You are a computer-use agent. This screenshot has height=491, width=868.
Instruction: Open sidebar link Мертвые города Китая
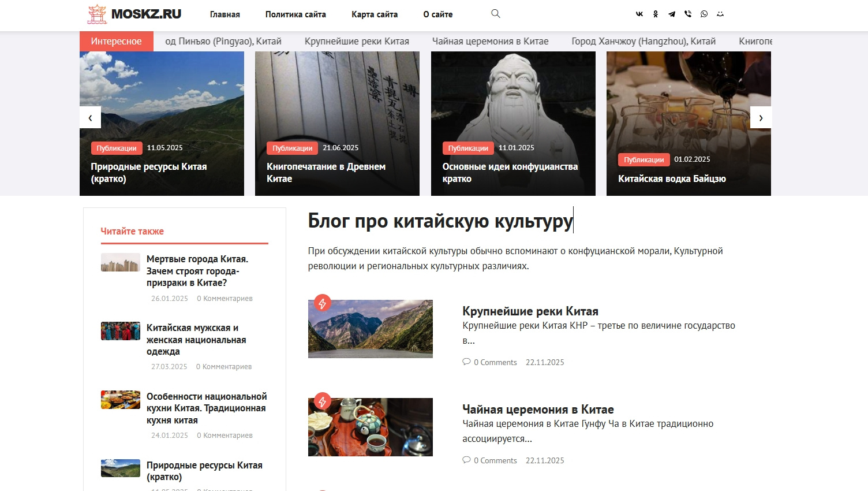(197, 271)
